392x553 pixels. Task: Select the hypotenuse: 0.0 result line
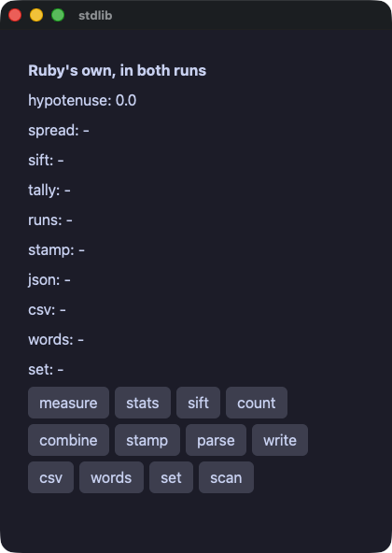(82, 101)
